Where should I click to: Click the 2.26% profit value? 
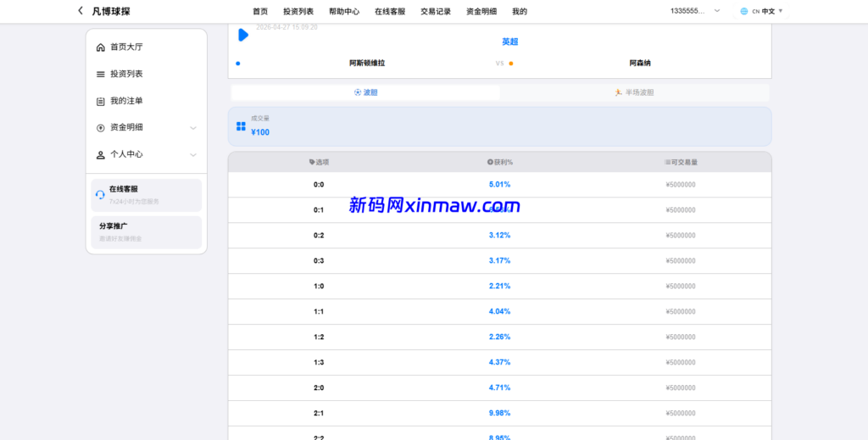[499, 337]
